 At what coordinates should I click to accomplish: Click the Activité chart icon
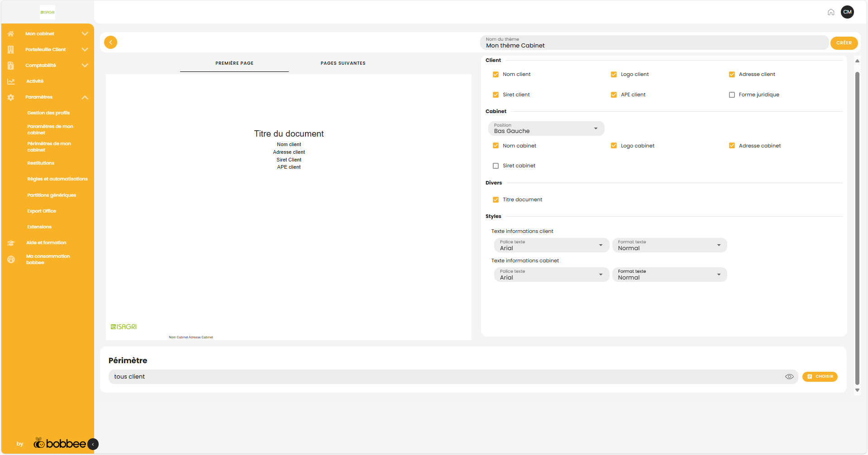pos(11,81)
